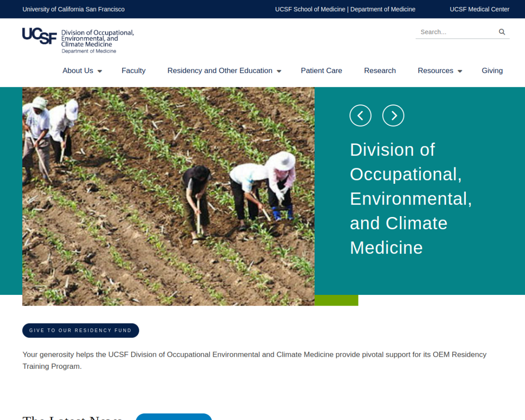This screenshot has height=420, width=525.
Task: Open UCSF School of Medicine link
Action: (x=310, y=9)
